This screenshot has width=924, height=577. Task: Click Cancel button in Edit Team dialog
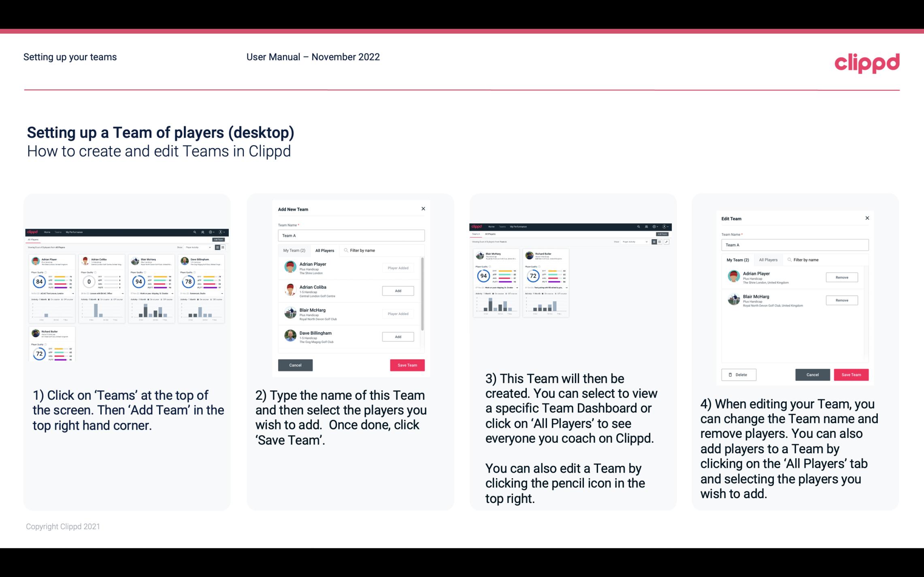813,374
